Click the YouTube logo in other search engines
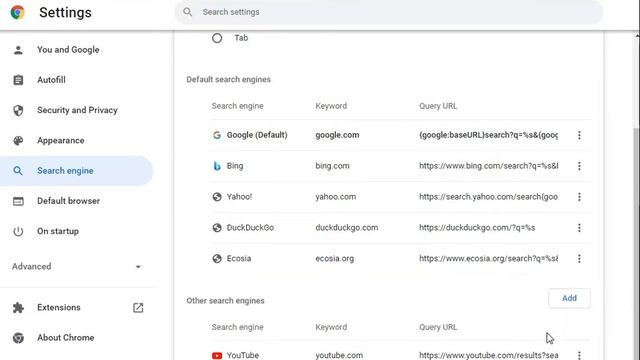This screenshot has height=360, width=640. 217,356
